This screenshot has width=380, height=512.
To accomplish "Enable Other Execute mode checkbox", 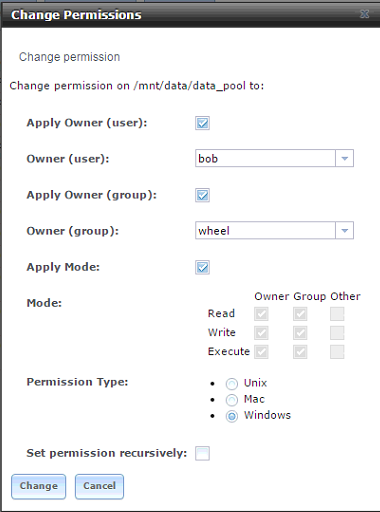I will (x=337, y=352).
